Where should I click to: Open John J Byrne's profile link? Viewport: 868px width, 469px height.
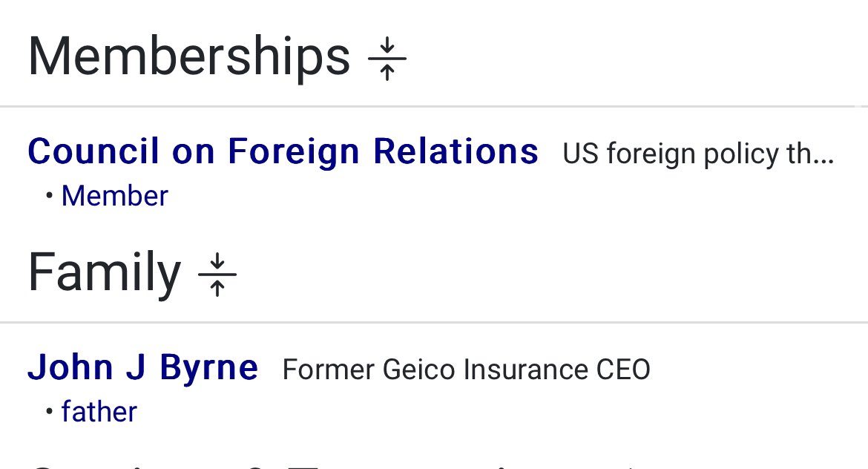tap(142, 367)
